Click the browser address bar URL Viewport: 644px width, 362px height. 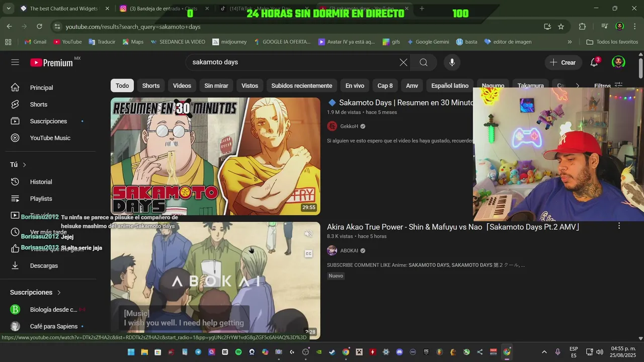click(x=133, y=27)
